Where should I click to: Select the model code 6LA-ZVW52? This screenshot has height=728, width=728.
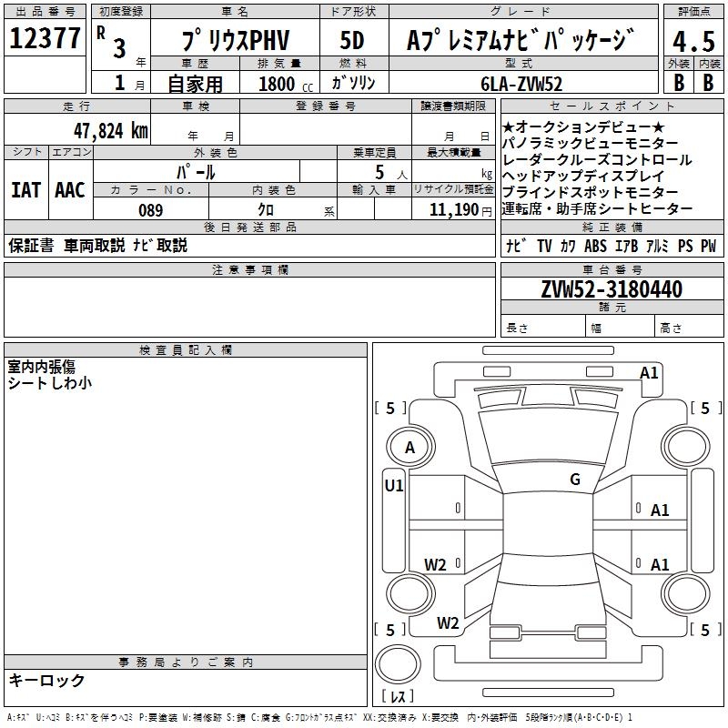click(x=521, y=84)
